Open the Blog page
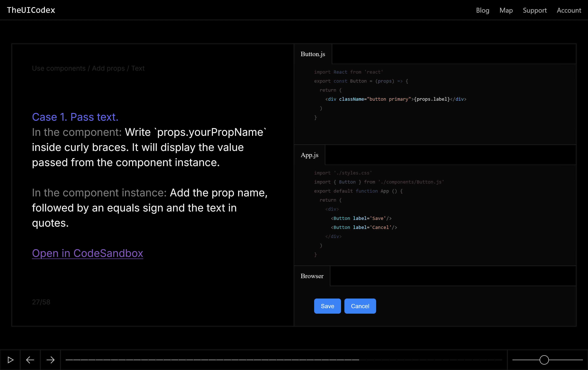Screen dimensions: 588x370 (483, 10)
